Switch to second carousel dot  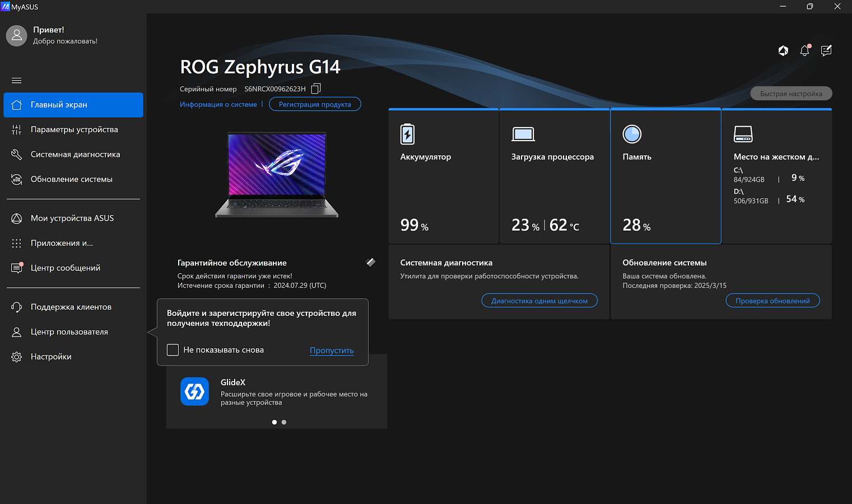(284, 422)
